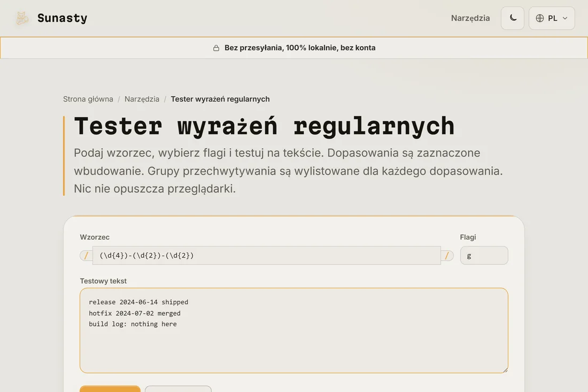588x392 pixels.
Task: Expand the PL language dropdown
Action: (x=552, y=18)
